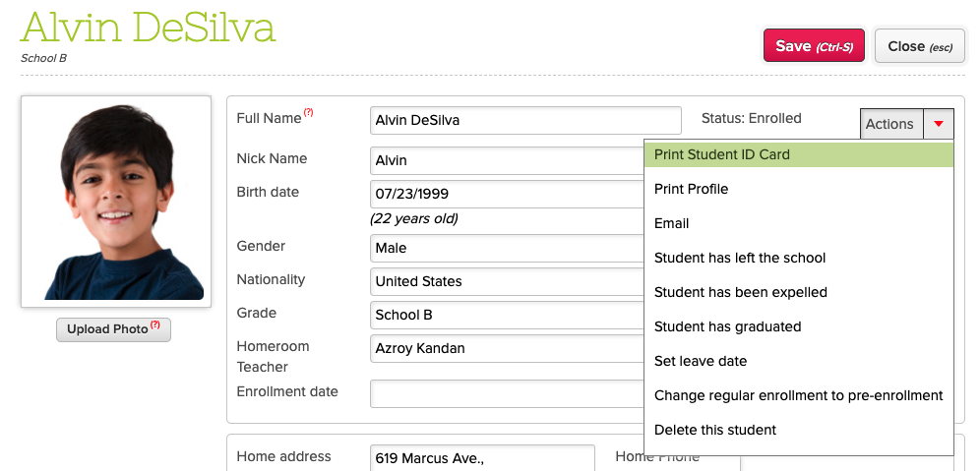Edit the Full Name text field
The width and height of the screenshot is (980, 471).
tap(525, 121)
